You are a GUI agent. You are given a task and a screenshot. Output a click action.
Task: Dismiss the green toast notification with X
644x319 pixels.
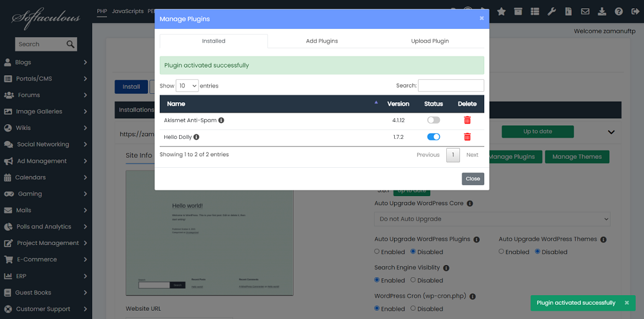(x=627, y=302)
